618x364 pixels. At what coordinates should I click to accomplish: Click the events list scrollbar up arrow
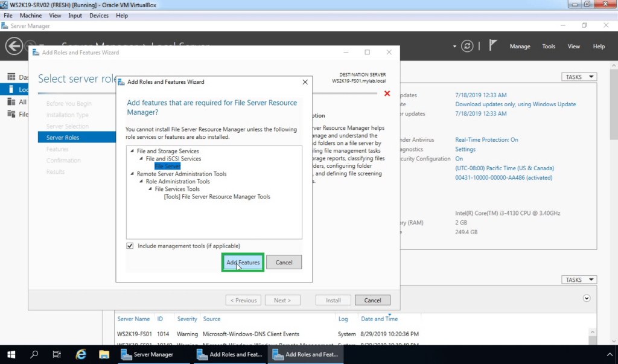(592, 332)
